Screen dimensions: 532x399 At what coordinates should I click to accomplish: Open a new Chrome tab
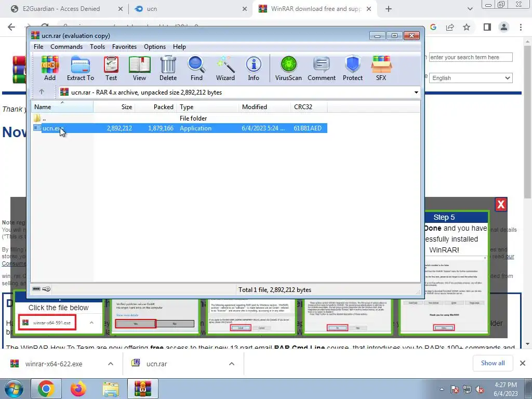tap(389, 9)
